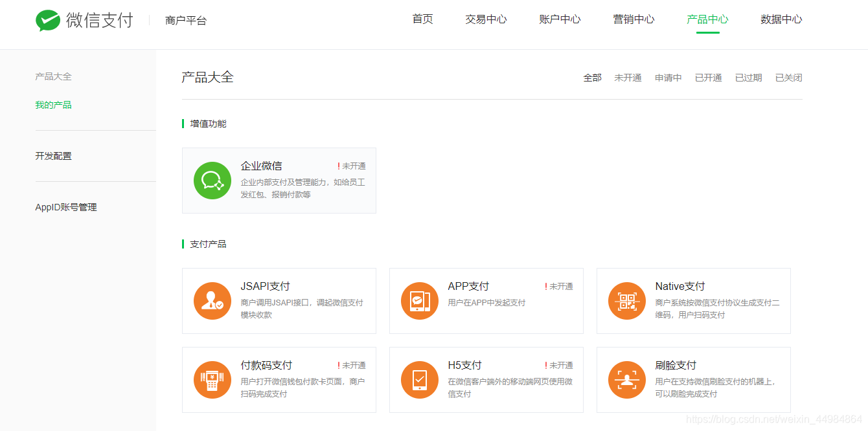Open the JSAPI支付 product title
Viewport: 868px width, 431px height.
(265, 286)
